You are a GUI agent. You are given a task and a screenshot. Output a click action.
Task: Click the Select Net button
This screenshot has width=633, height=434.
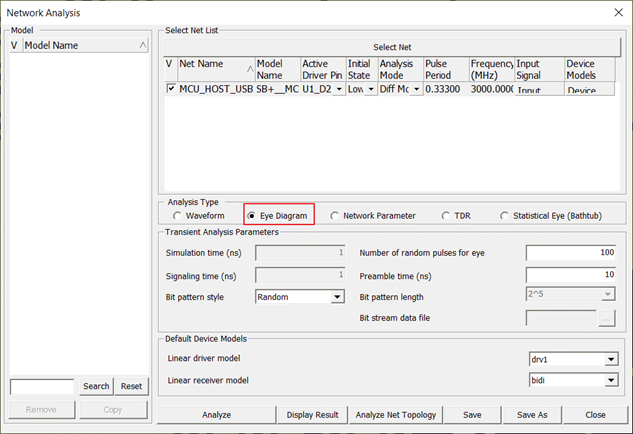pyautogui.click(x=392, y=47)
